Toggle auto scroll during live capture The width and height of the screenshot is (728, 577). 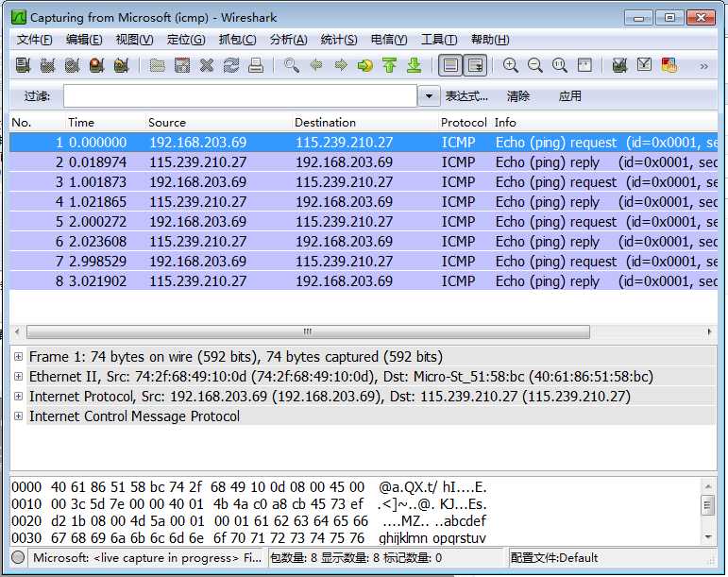pyautogui.click(x=476, y=65)
